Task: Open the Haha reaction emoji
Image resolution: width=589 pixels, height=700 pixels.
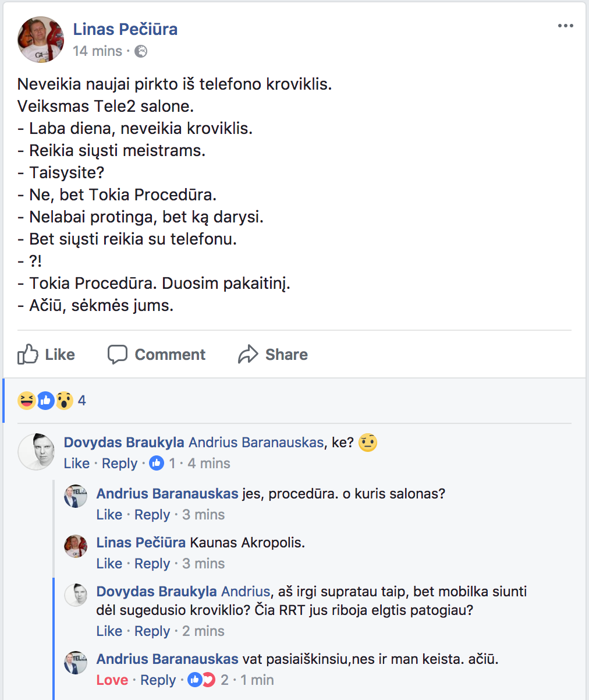Action: pyautogui.click(x=26, y=400)
